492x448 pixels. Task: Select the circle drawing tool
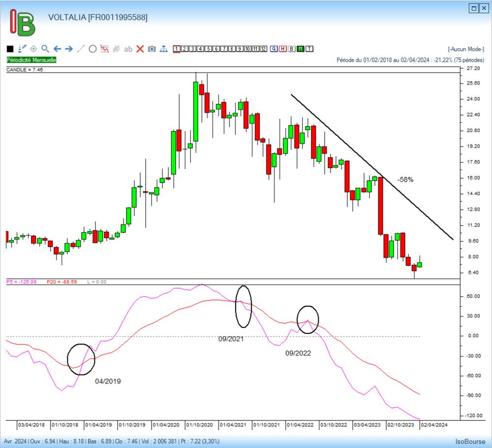click(92, 49)
